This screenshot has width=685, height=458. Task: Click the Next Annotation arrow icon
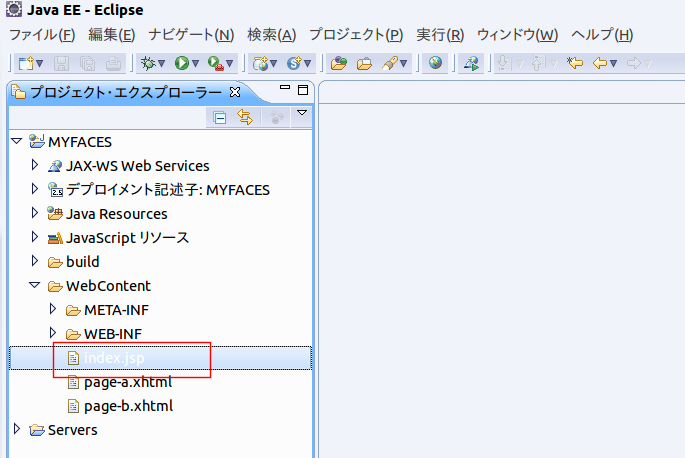[x=504, y=64]
